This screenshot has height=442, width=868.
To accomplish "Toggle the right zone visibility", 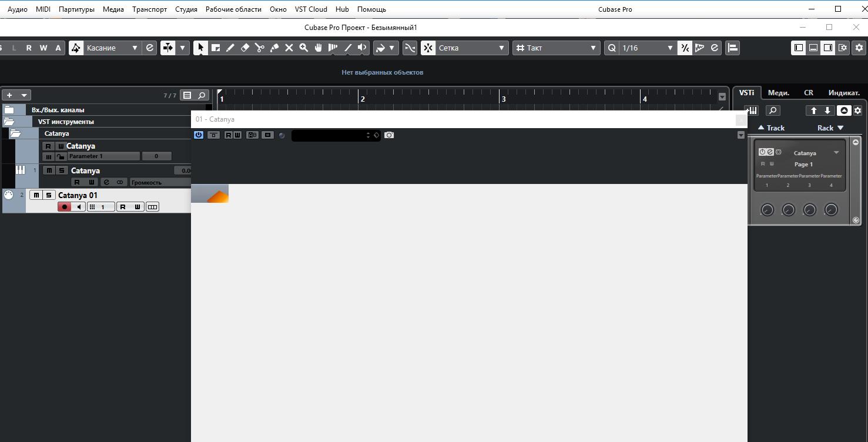I will pos(828,48).
